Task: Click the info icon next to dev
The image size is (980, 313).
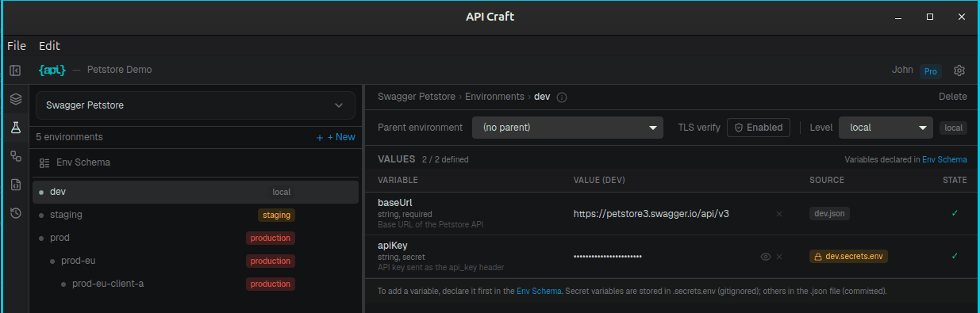Action: pyautogui.click(x=562, y=97)
